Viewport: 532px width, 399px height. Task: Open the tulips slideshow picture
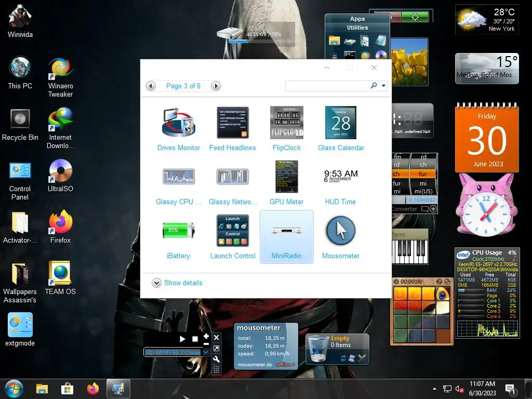click(x=409, y=62)
